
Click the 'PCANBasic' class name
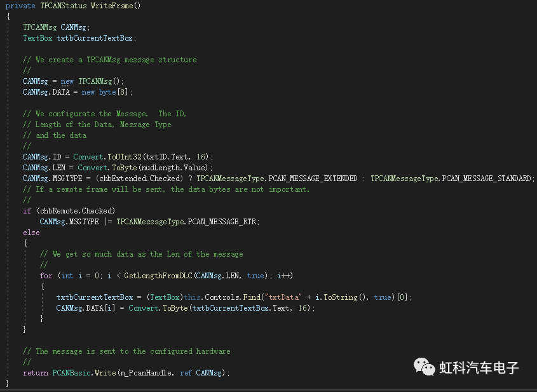pyautogui.click(x=72, y=373)
